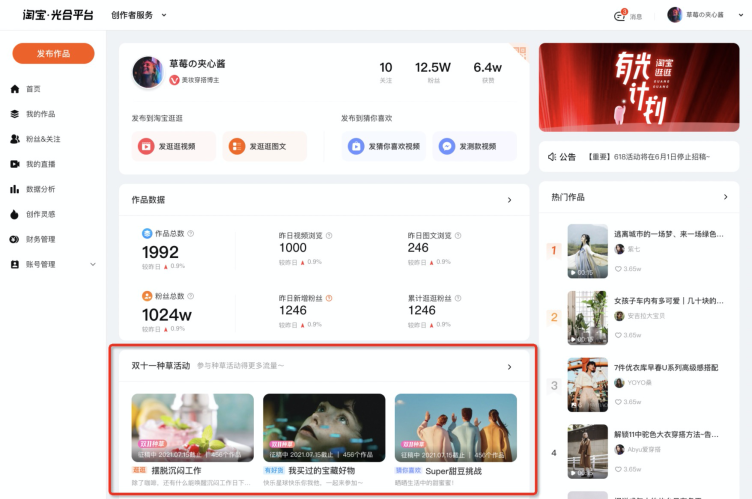
Task: Open 数据分析 via its bar chart icon
Action: pyautogui.click(x=15, y=189)
